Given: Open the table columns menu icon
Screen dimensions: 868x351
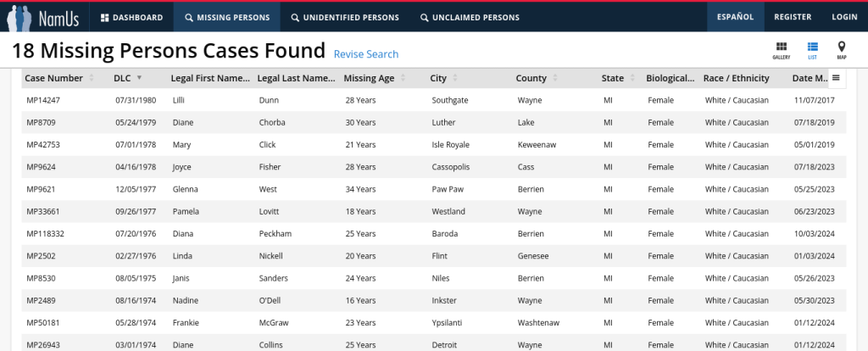Looking at the screenshot, I should click(x=836, y=78).
